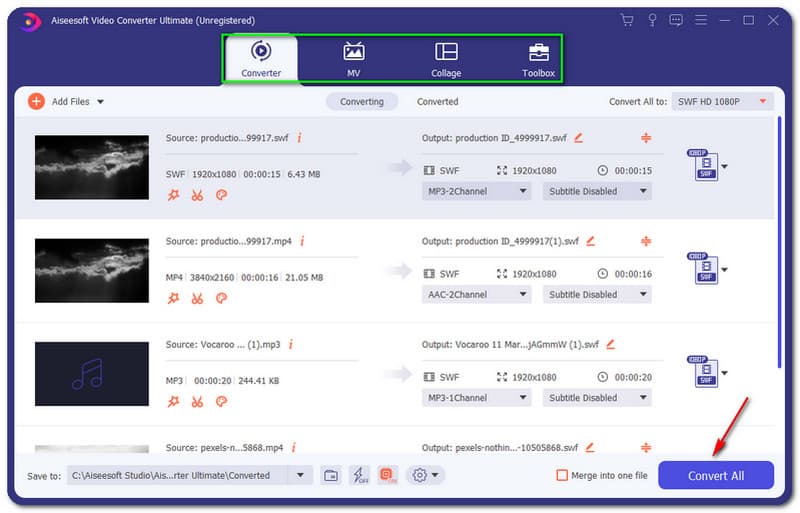Show the Converted list
The height and width of the screenshot is (513, 800).
[437, 101]
